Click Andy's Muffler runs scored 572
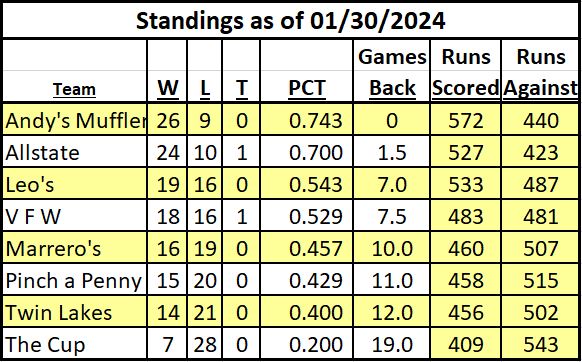Viewport: 582px width, 362px height. coord(465,120)
